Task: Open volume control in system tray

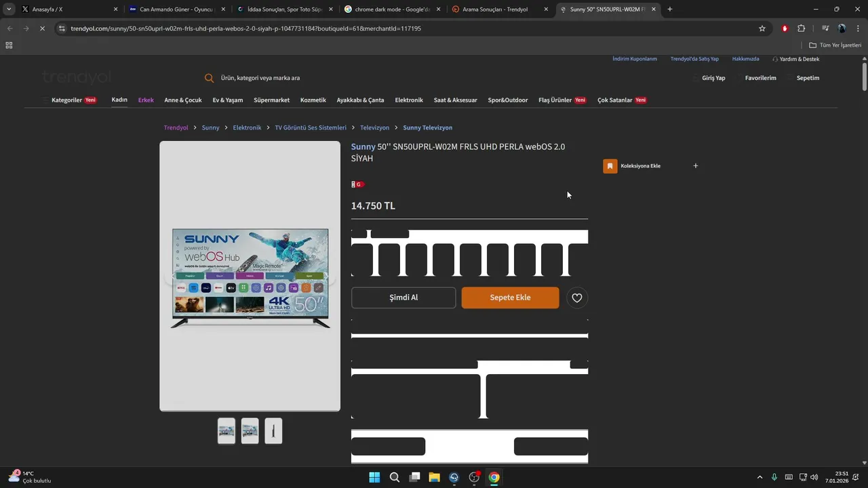Action: point(814,477)
